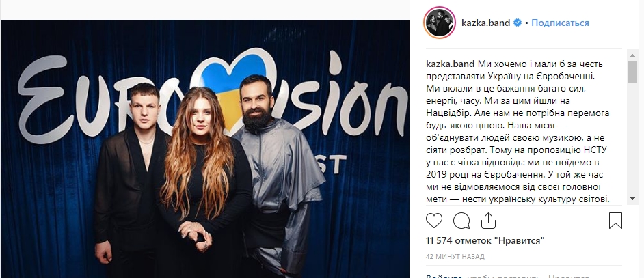Click the blue verified badge next to kazka.band

[518, 23]
